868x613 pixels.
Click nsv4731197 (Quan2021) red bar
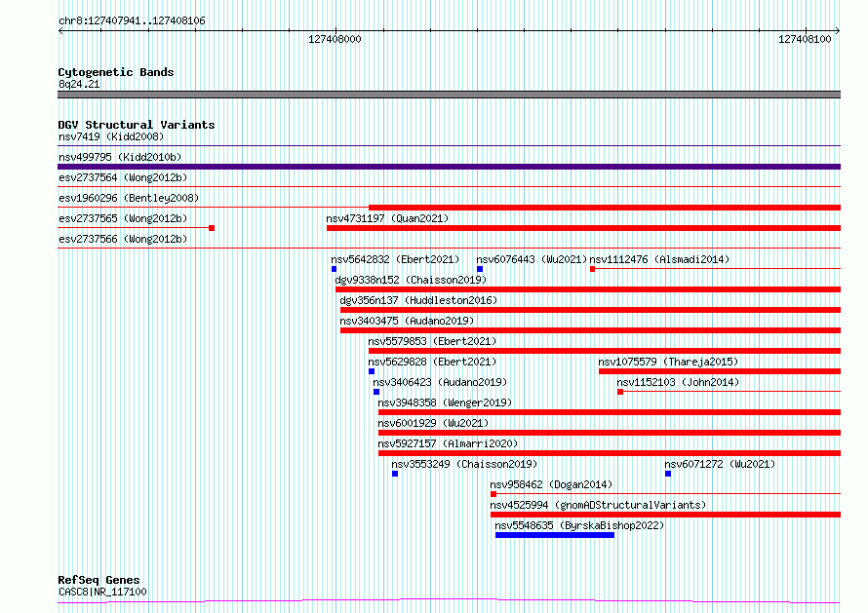(583, 228)
